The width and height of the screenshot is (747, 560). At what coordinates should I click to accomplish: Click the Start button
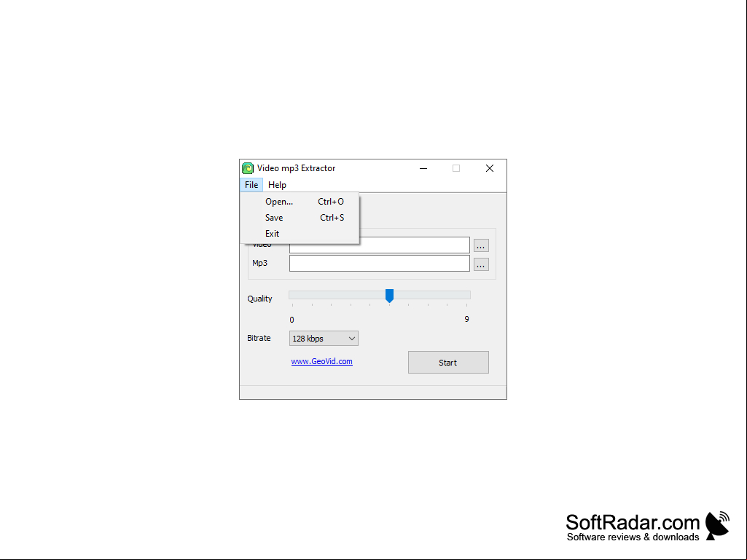click(448, 363)
